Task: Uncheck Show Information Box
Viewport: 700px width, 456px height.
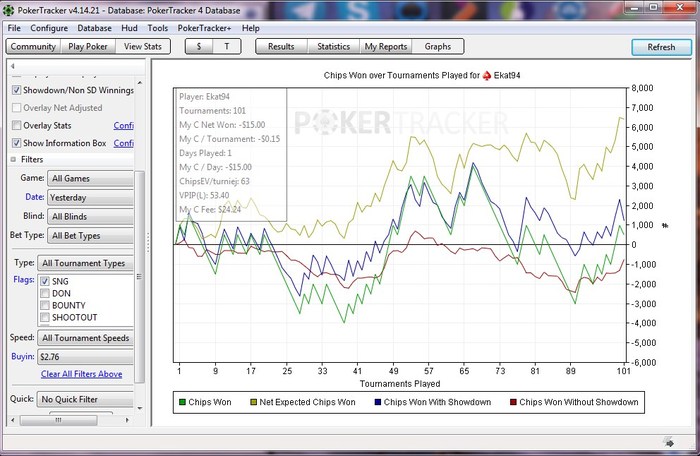Action: click(17, 143)
